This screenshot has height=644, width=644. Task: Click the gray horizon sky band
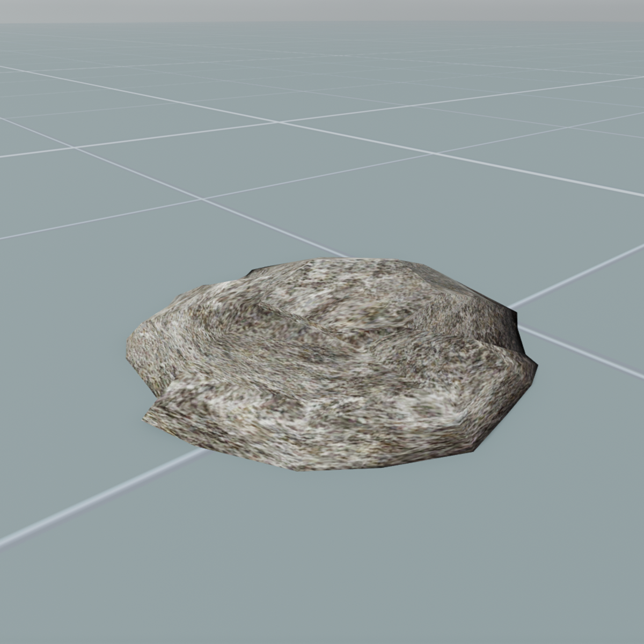(x=322, y=11)
